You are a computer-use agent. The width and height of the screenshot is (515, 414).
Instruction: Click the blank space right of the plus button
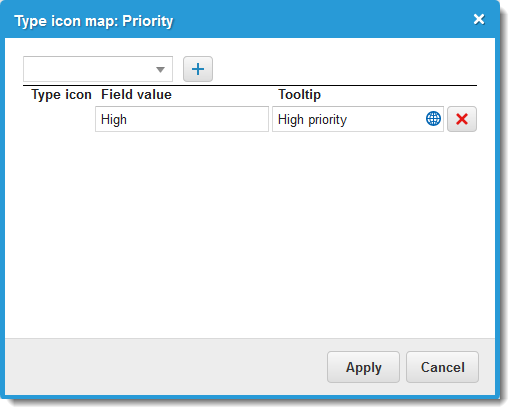pyautogui.click(x=345, y=69)
